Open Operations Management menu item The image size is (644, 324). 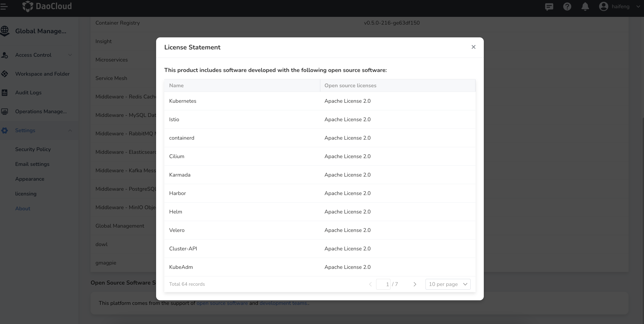pos(41,111)
